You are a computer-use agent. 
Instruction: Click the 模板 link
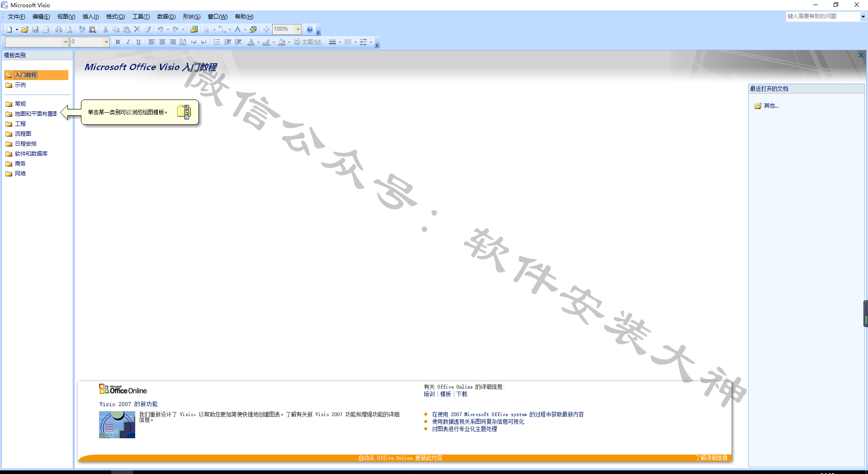(x=446, y=394)
